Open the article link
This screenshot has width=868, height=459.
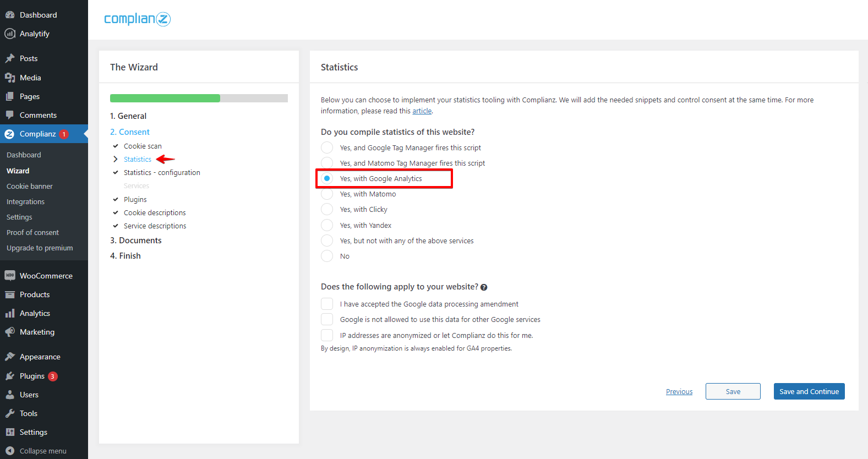coord(422,111)
